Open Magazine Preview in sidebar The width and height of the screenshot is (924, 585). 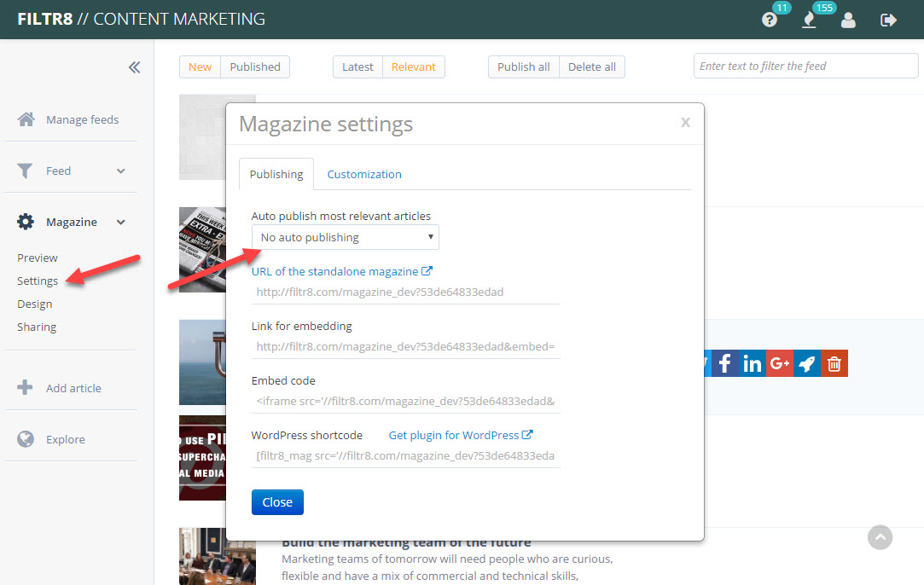(x=38, y=258)
